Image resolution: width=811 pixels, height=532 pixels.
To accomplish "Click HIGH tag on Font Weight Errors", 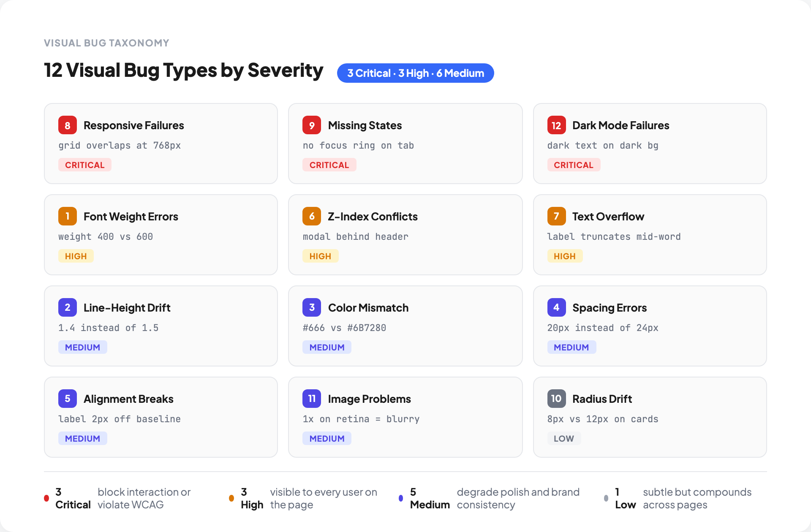I will pos(76,256).
